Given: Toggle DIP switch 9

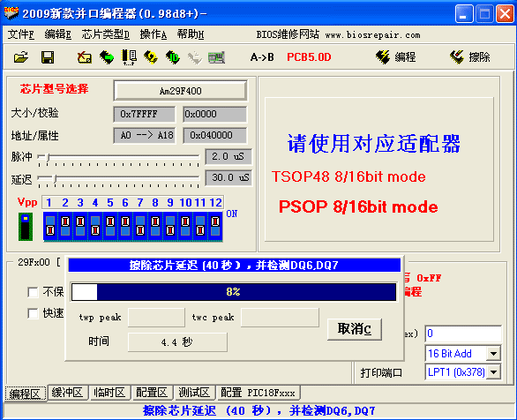Looking at the screenshot, I should click(170, 226).
